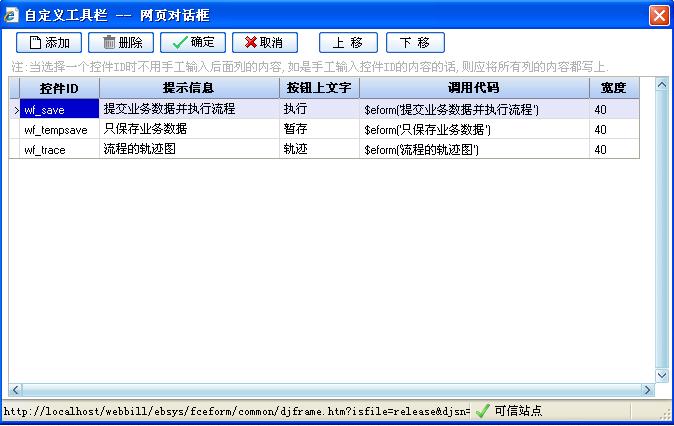Select the wf_tempsave cell

pyautogui.click(x=59, y=129)
